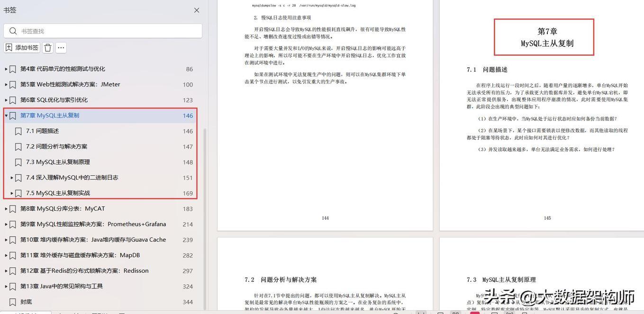Expand 第10章 堆内缓存解决方案
Viewport: 644px width, 314px height.
[x=6, y=240]
